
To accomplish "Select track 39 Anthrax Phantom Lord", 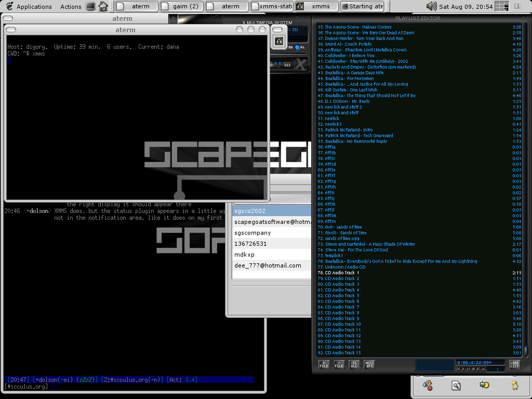I will click(419, 50).
